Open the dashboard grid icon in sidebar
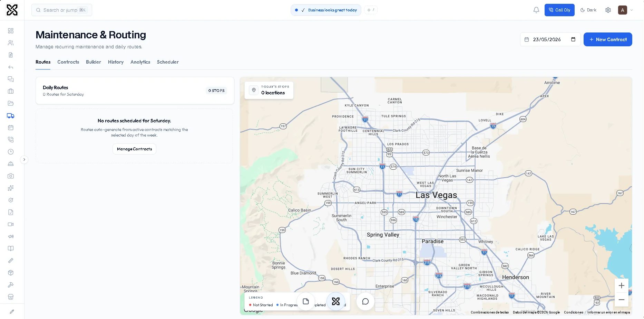This screenshot has width=644, height=319. (11, 31)
